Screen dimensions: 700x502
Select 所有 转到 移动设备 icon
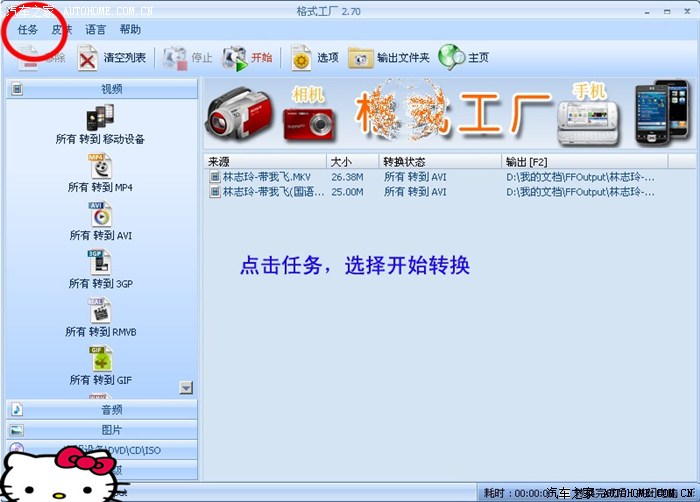[100, 117]
